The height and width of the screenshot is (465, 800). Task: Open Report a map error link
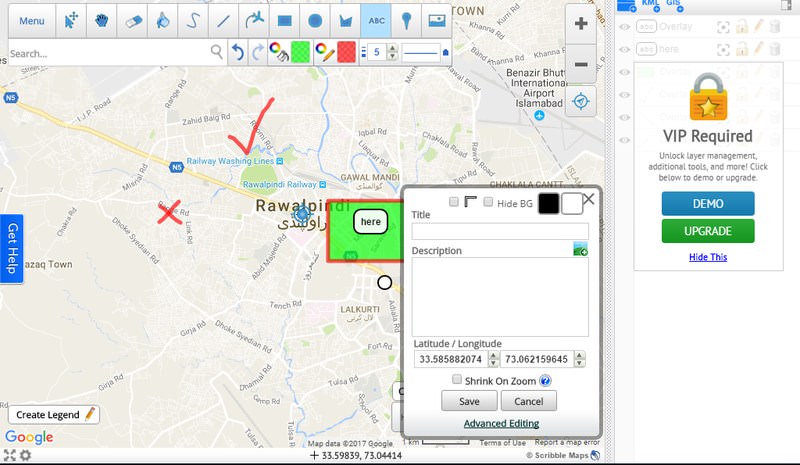(567, 442)
